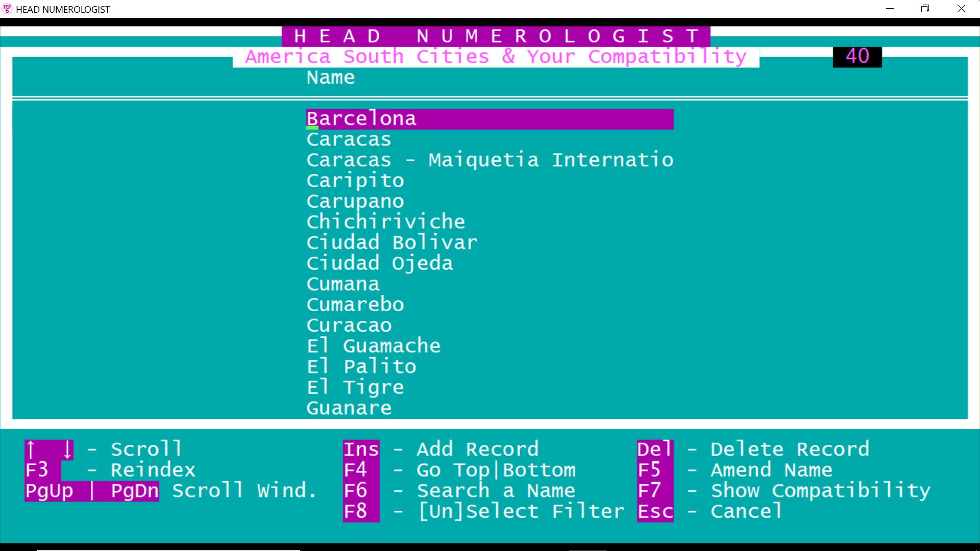980x551 pixels.
Task: Close the HEAD NUMEROLOGIST window
Action: [x=961, y=9]
